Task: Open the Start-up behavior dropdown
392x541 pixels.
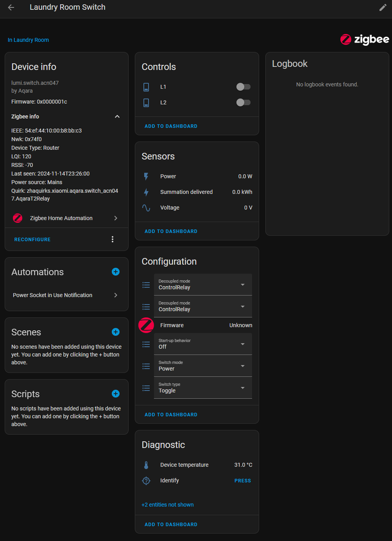Action: (203, 344)
